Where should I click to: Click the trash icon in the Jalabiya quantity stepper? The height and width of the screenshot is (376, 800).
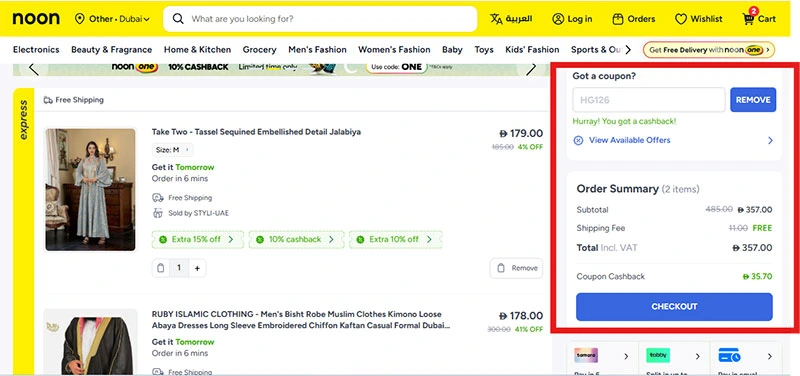161,268
